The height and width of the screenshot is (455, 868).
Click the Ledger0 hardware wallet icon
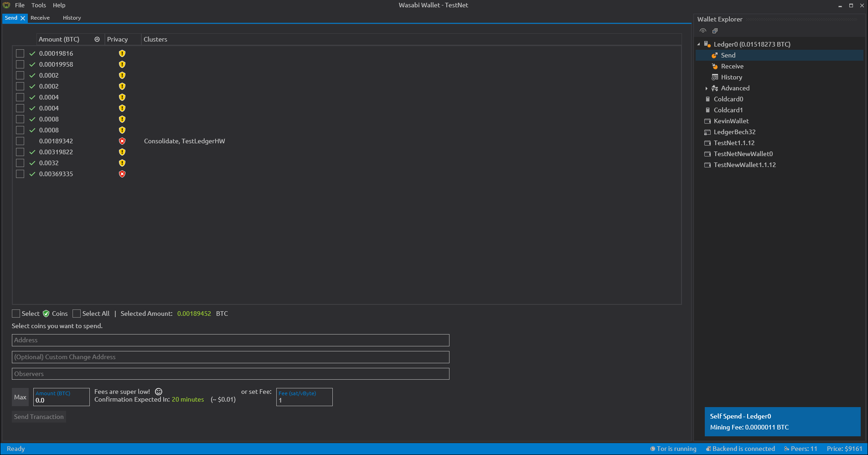[708, 44]
